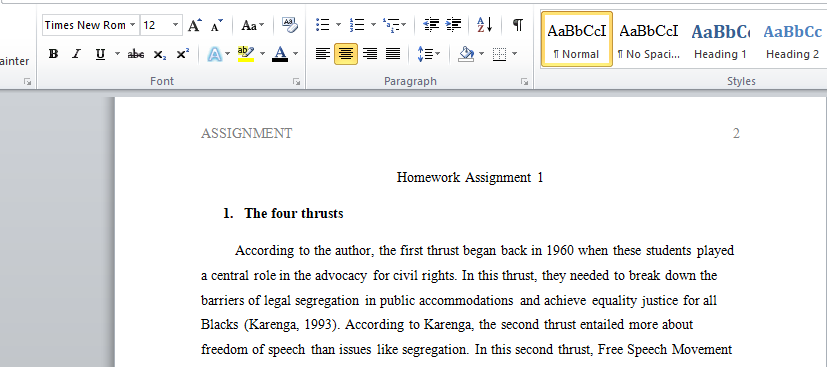827x367 pixels.
Task: Click the Text Effects glowing A icon
Action: tap(214, 54)
